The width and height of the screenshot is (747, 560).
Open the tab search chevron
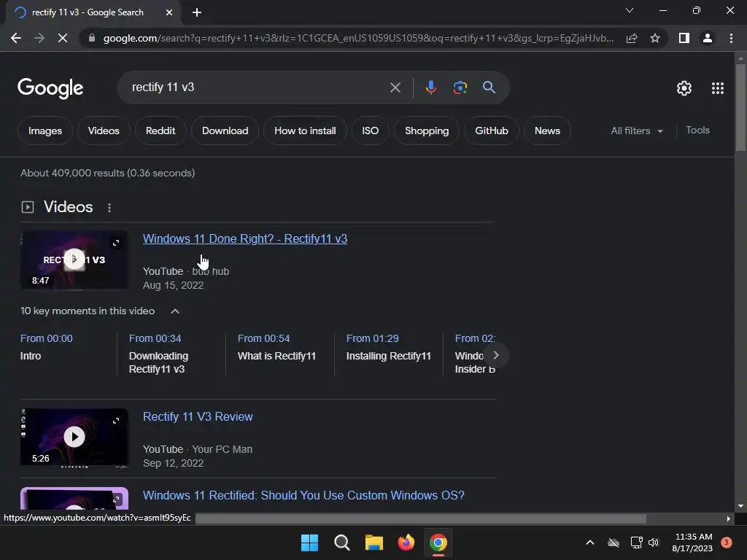point(630,10)
